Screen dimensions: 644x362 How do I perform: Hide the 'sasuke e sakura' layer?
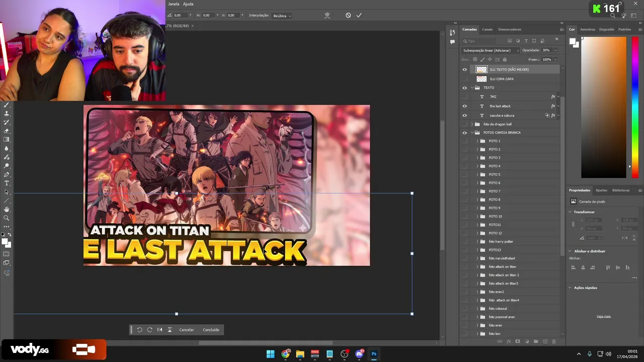pyautogui.click(x=464, y=115)
